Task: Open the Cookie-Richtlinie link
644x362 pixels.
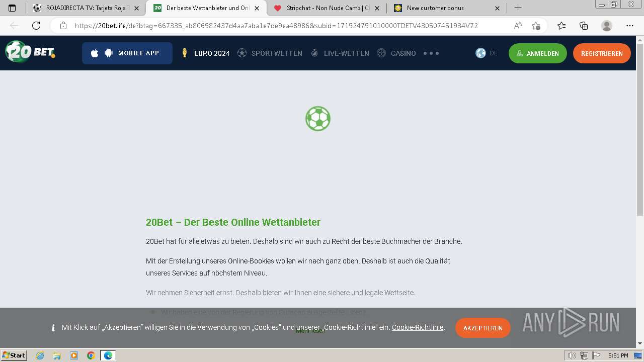Action: (418, 327)
